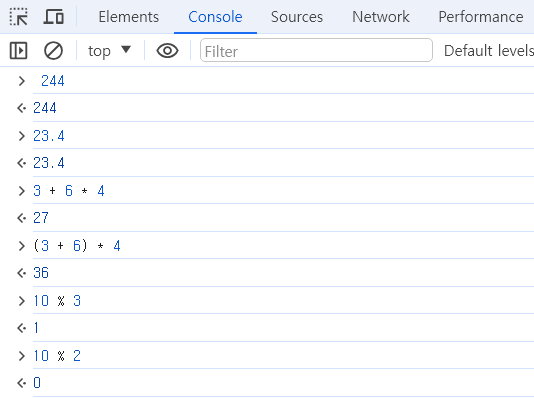Switch to the Elements tab
534x398 pixels.
tap(129, 17)
